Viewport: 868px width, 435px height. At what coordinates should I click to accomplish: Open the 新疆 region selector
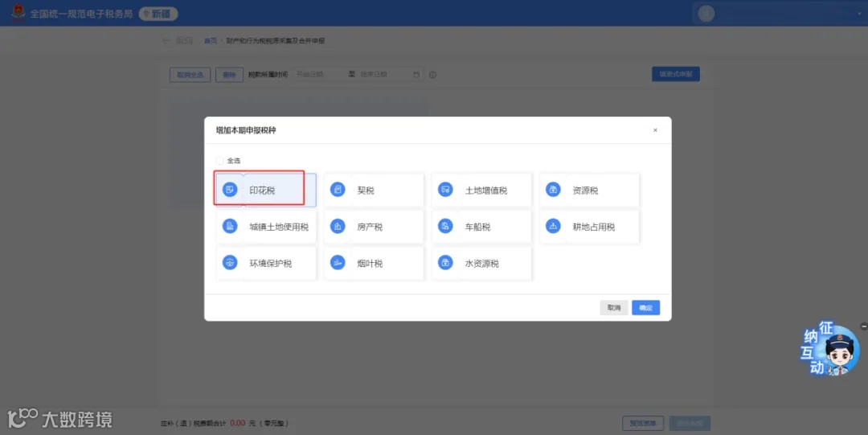(x=158, y=14)
